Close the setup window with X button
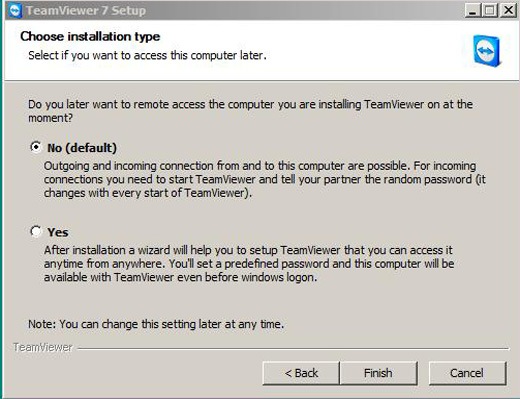The height and width of the screenshot is (399, 520). [x=508, y=10]
